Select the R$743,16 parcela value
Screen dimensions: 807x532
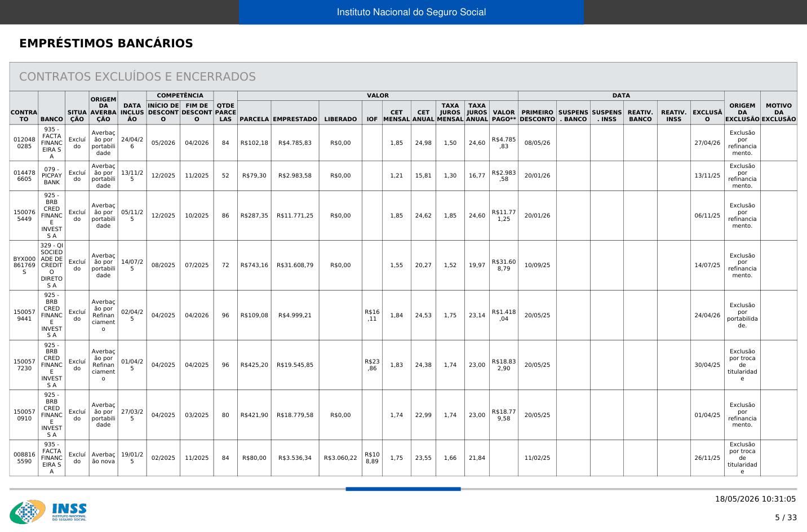(x=254, y=265)
